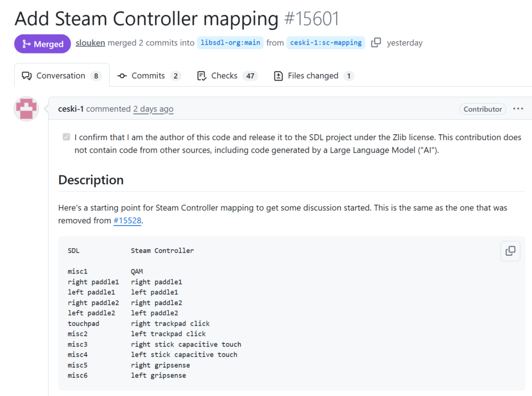Open the libsdl-org:main base branch link

[230, 43]
